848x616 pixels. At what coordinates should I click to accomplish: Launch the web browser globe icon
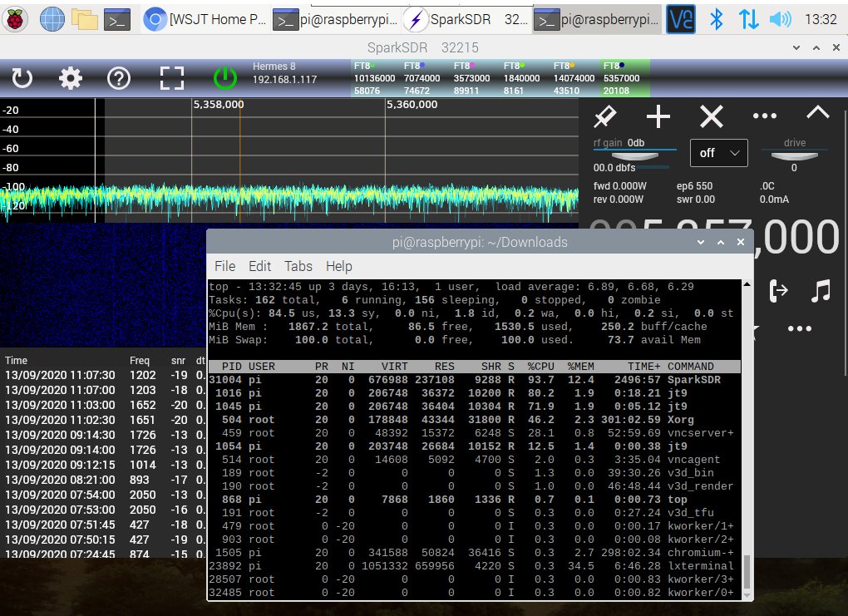point(52,20)
